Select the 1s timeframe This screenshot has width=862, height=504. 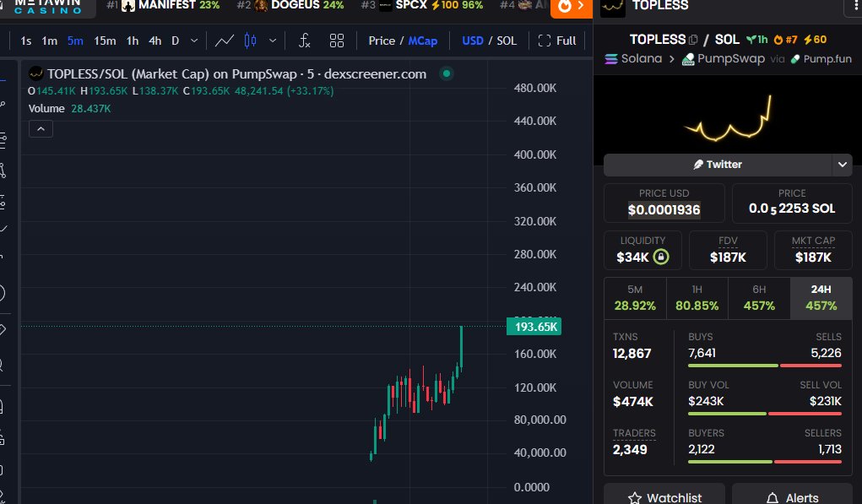point(25,41)
